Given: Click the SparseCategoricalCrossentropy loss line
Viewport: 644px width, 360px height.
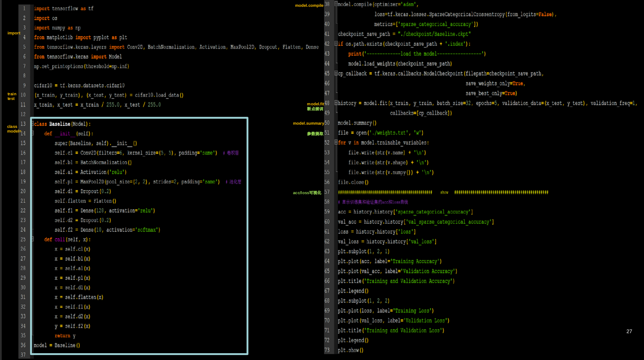Looking at the screenshot, I should point(465,14).
